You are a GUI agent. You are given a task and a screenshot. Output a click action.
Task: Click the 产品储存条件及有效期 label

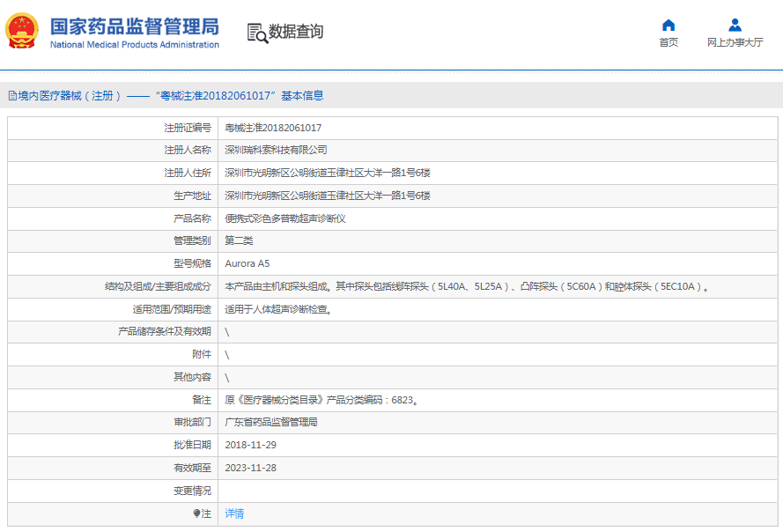(165, 332)
